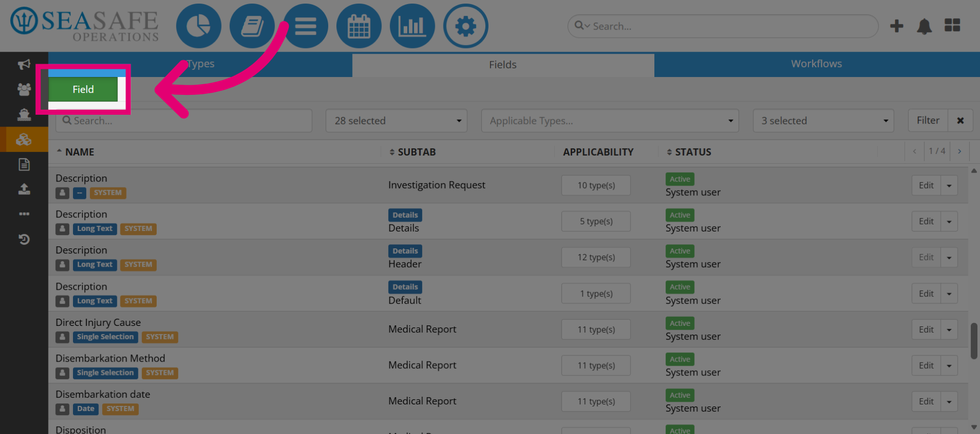
Task: Clear filters with the X button
Action: (x=960, y=121)
